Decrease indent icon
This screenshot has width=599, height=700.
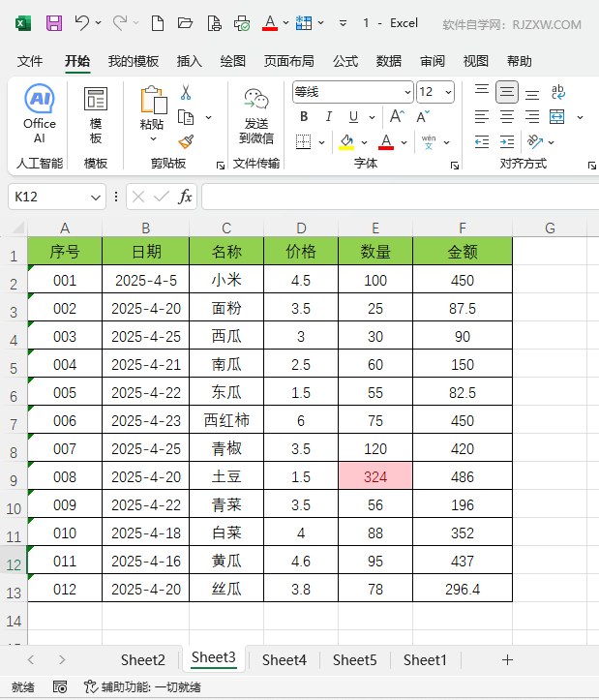(x=482, y=142)
